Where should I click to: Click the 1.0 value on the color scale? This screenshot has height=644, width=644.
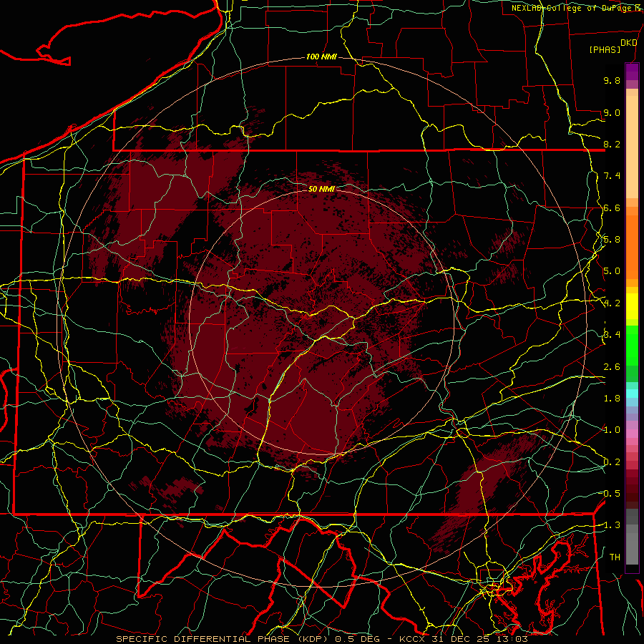coord(612,430)
